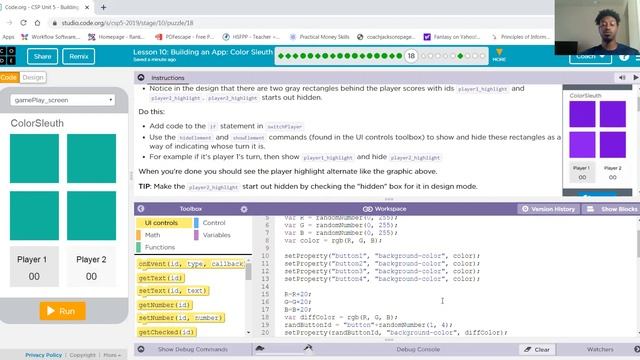Collapse the Instructions panel with the arrow icon

141,78
